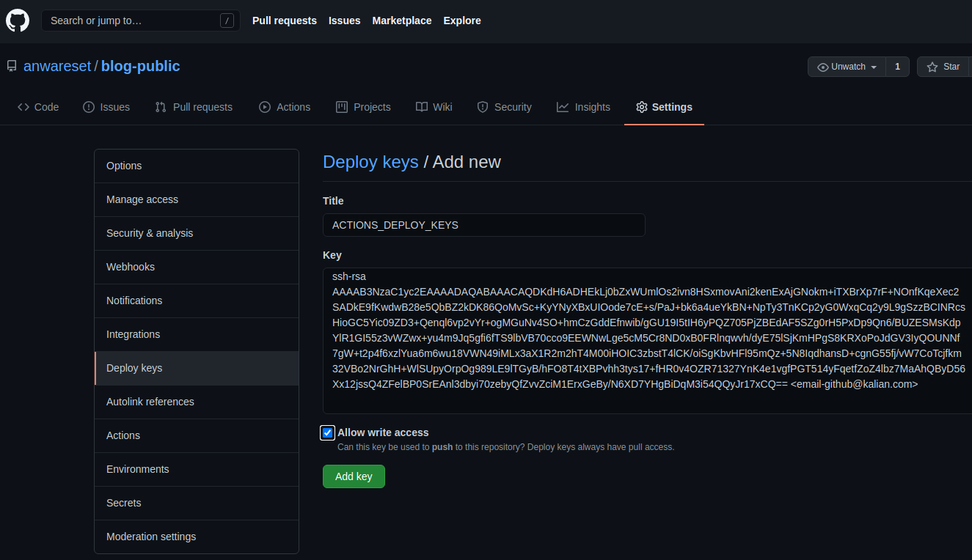Image resolution: width=972 pixels, height=560 pixels.
Task: Follow the Deploy keys breadcrumb link
Action: coord(370,162)
